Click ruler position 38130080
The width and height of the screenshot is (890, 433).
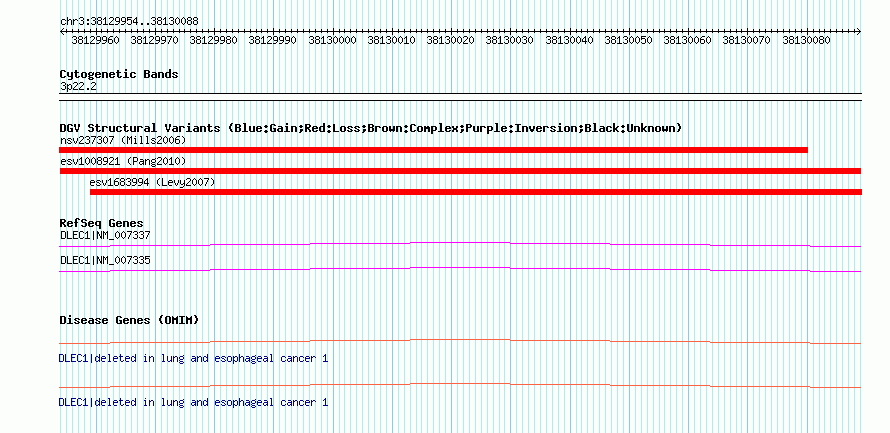[807, 40]
